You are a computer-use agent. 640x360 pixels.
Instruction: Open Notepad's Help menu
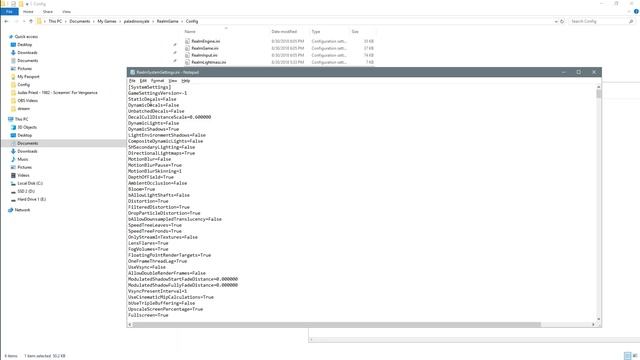[x=186, y=81]
